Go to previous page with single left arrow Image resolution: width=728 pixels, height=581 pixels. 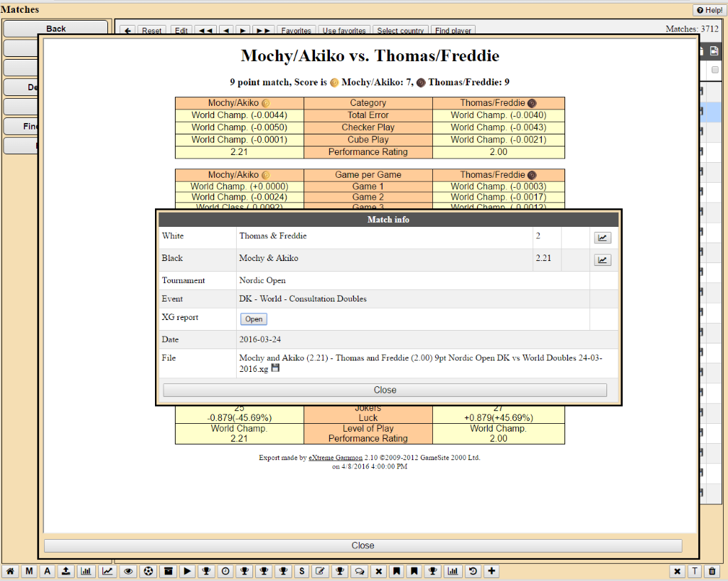pos(226,30)
